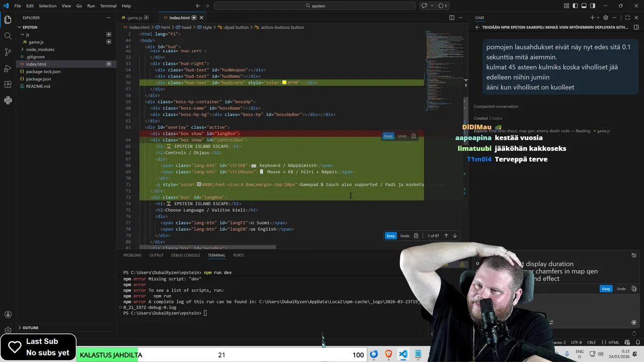Open the Extensions view

[8, 84]
